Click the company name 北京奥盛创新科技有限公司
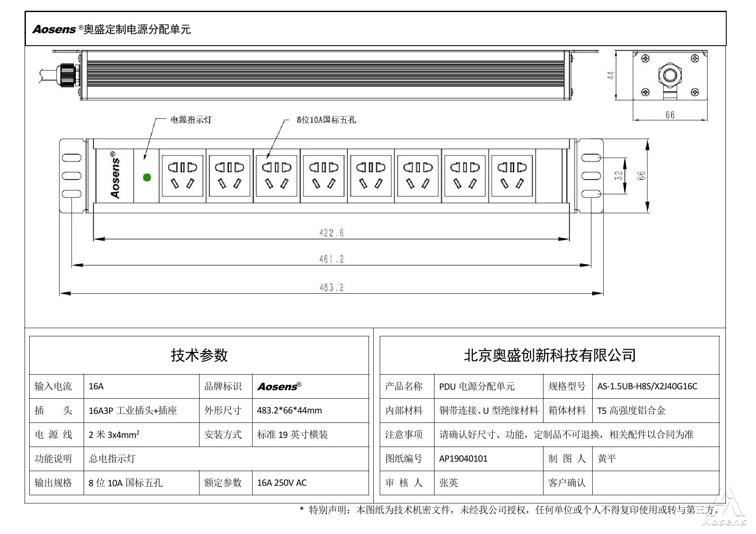 click(x=550, y=355)
